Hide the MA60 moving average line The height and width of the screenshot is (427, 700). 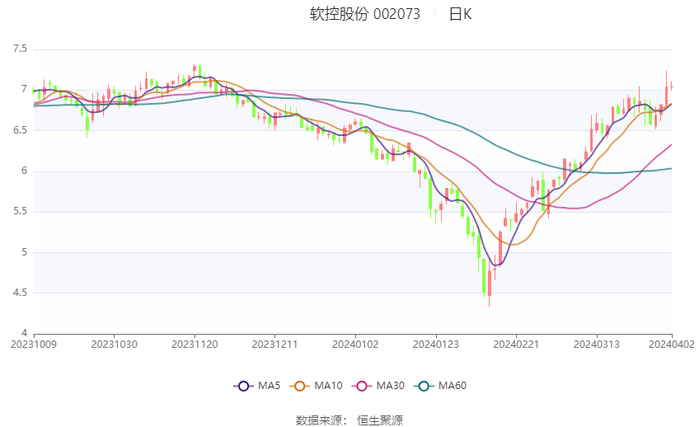(x=443, y=386)
